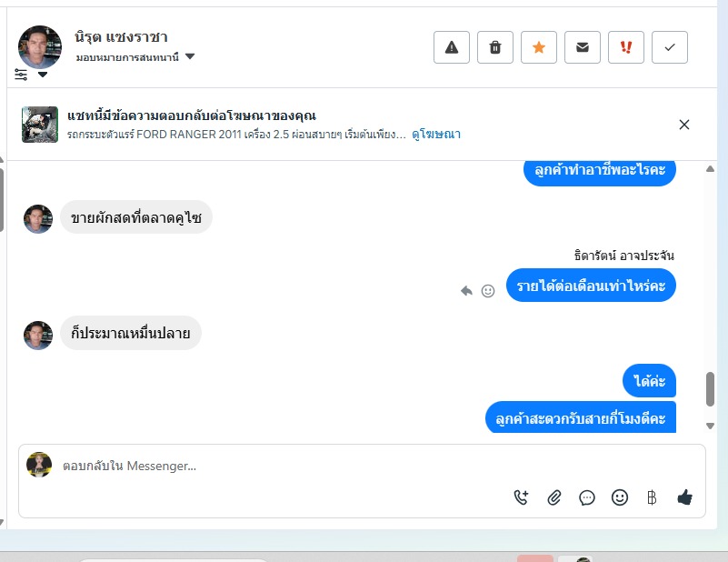
Task: Expand the assign conversation dropdown arrow
Action: pos(190,56)
